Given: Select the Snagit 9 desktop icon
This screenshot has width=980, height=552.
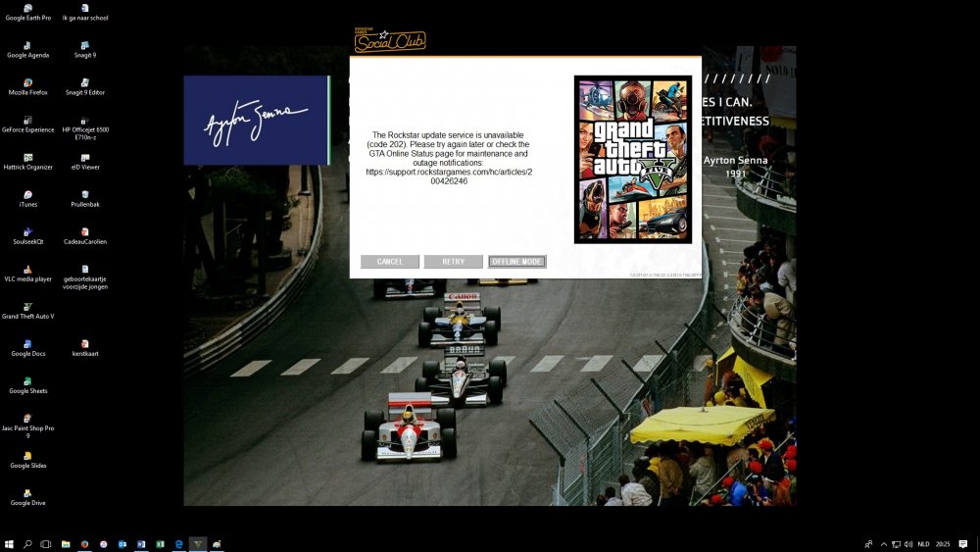Looking at the screenshot, I should (x=85, y=50).
